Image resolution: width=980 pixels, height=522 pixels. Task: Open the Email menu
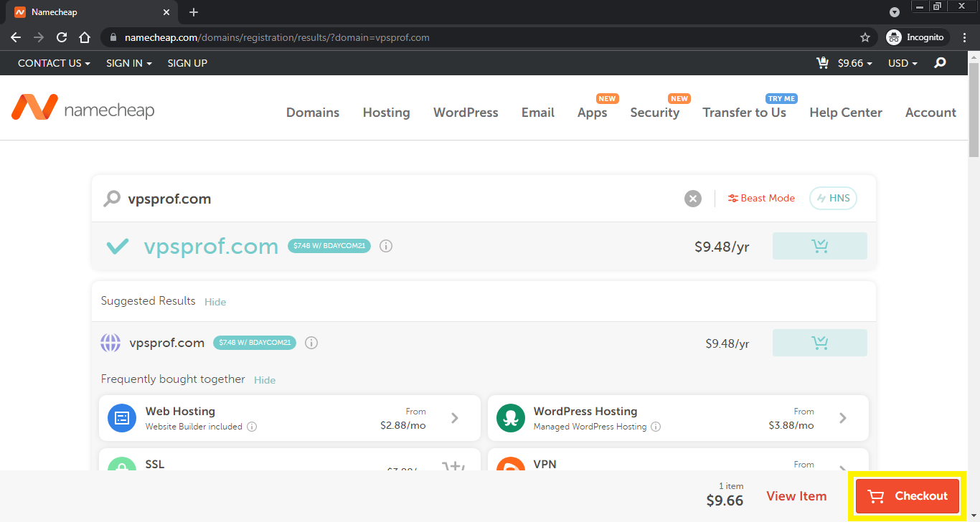pyautogui.click(x=538, y=113)
